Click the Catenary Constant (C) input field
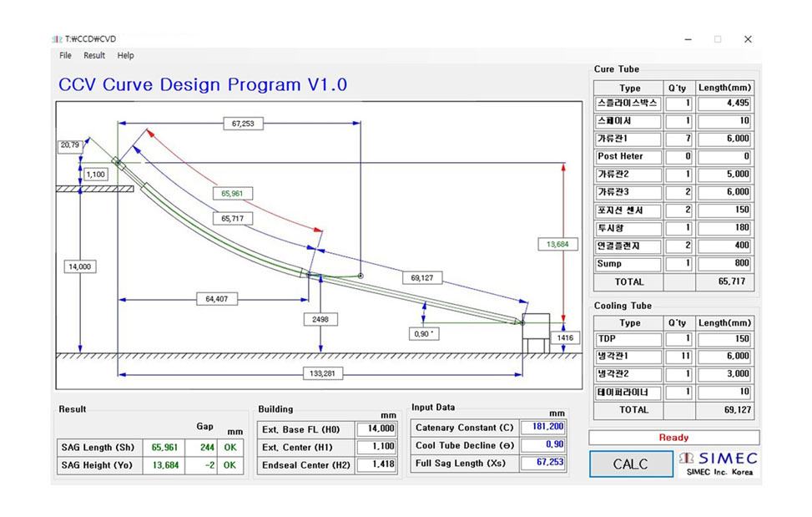This screenshot has width=812, height=517. (x=544, y=428)
